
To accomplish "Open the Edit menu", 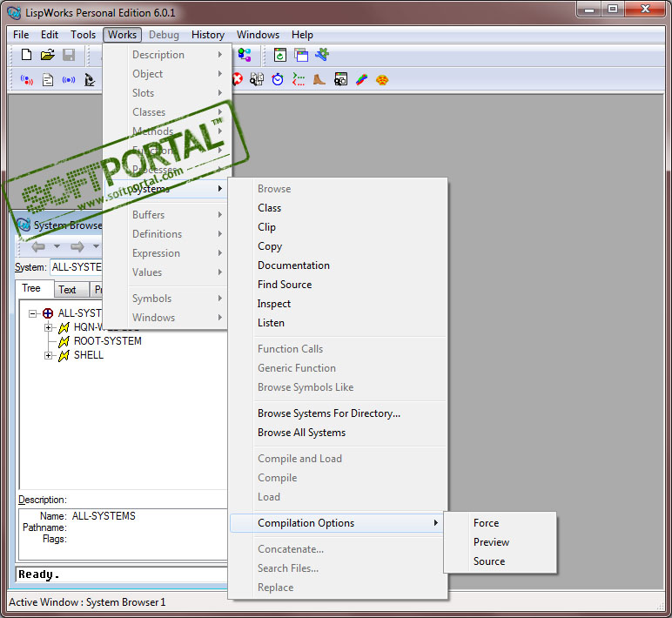I will coord(50,35).
